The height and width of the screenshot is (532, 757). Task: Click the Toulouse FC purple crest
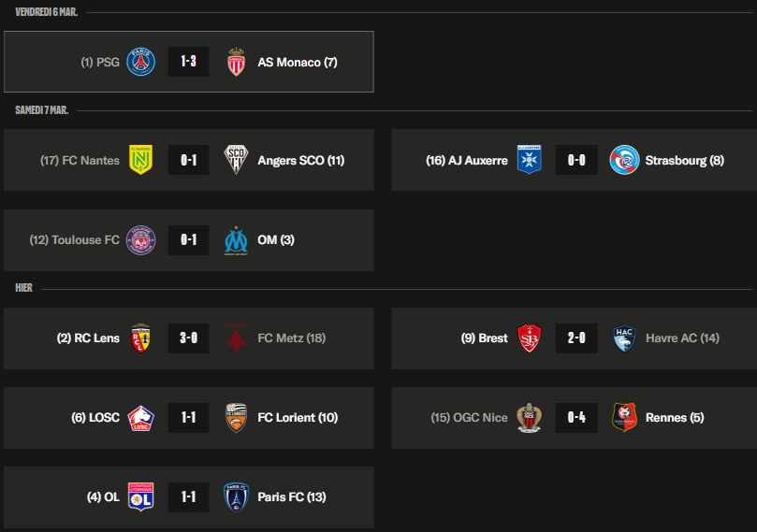pyautogui.click(x=141, y=240)
